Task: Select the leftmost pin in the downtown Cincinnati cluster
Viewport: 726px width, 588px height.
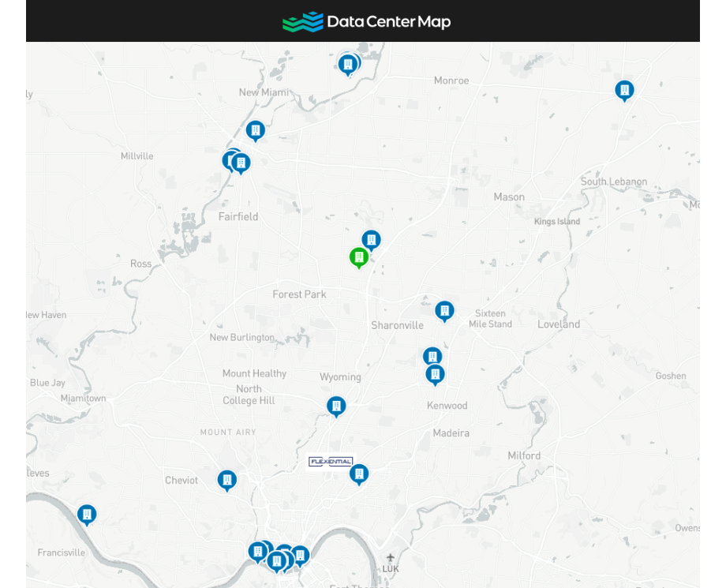Action: click(256, 550)
